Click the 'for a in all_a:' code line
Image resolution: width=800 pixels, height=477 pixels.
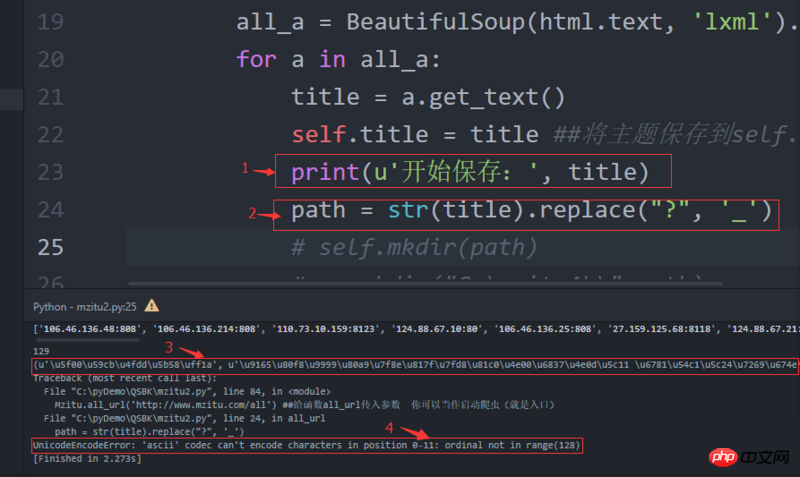(x=338, y=60)
